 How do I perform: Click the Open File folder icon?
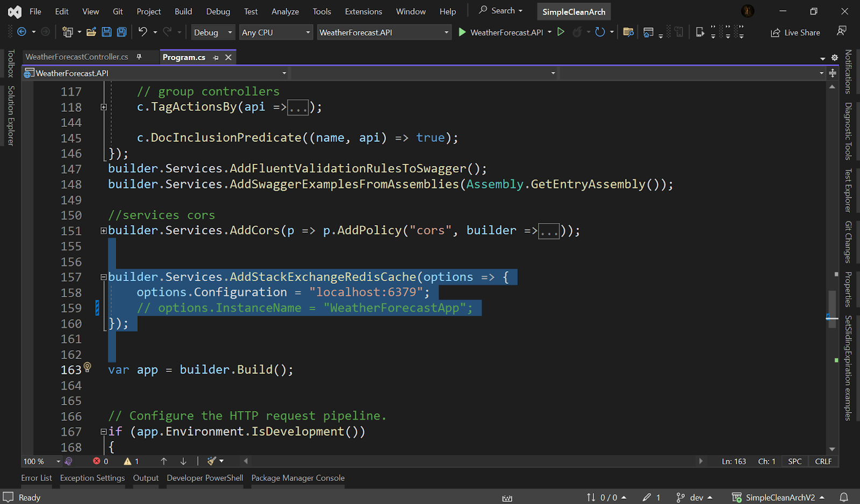(91, 32)
